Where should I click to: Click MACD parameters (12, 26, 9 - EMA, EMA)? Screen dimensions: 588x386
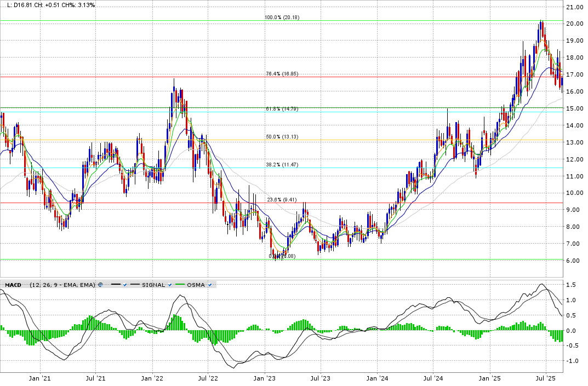[62, 285]
